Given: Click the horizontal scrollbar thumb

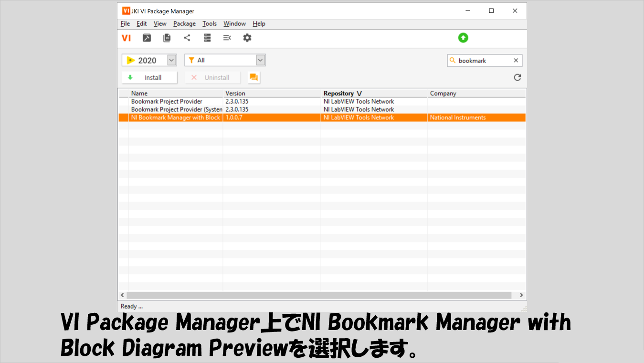Looking at the screenshot, I should click(319, 295).
